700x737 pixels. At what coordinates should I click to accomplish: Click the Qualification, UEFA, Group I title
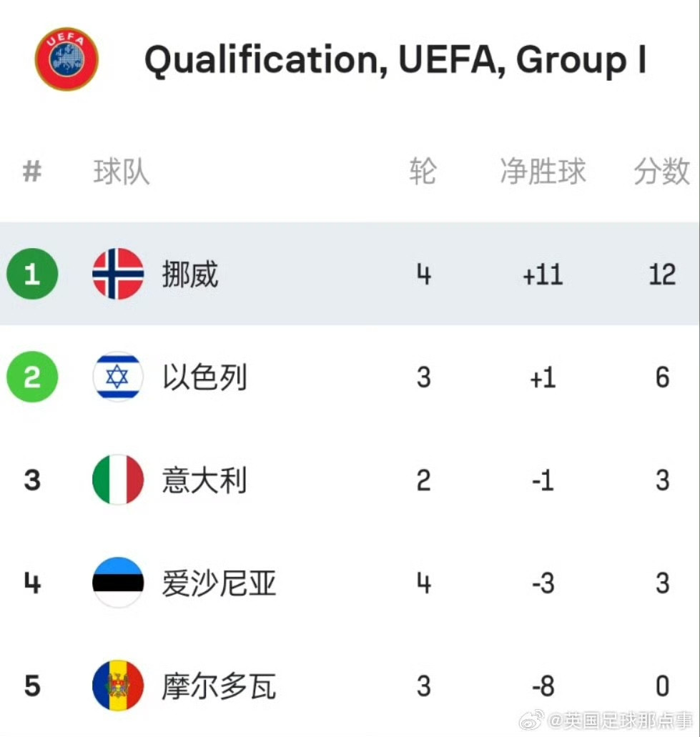point(395,60)
